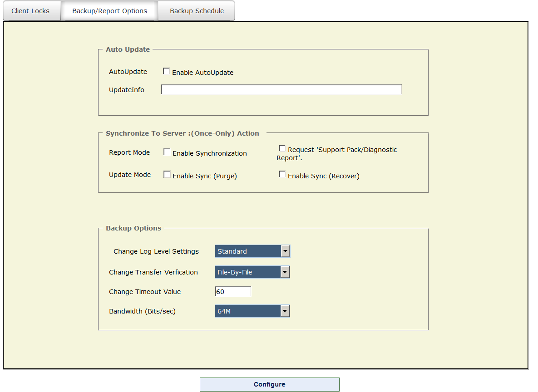Expand the Change Transfer Verfication dropdown
Viewport: 538px width, 392px height.
(x=252, y=272)
